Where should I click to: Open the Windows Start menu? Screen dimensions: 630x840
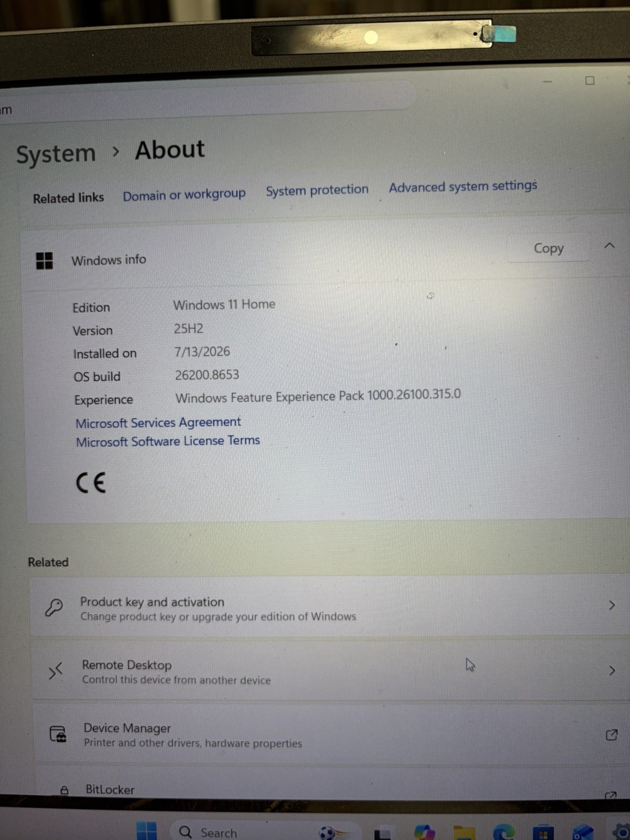pyautogui.click(x=146, y=831)
